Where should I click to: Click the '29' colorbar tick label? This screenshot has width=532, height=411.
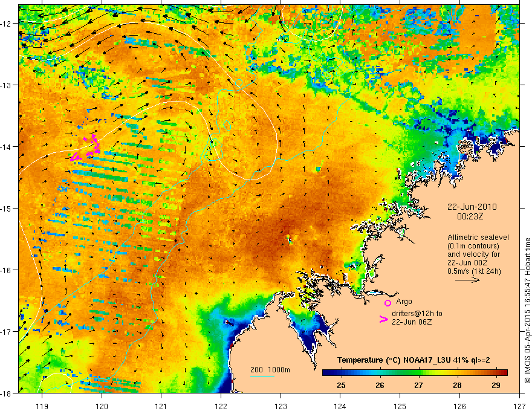[496, 385]
